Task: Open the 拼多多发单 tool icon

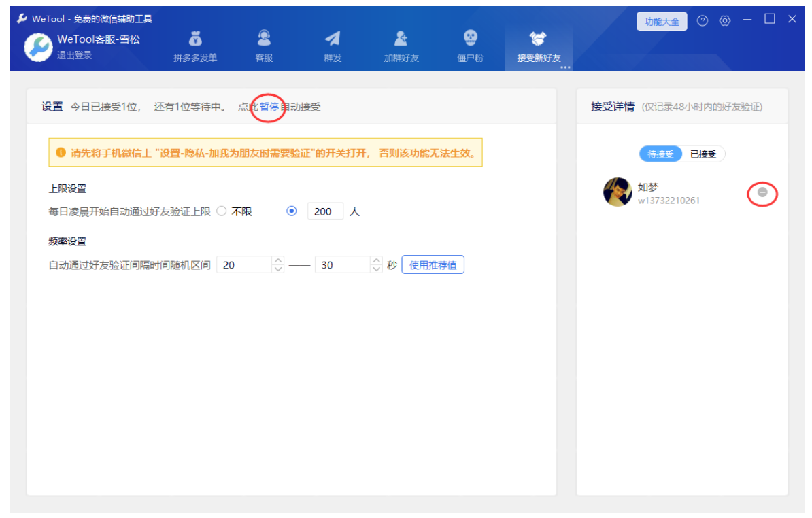Action: tap(194, 46)
